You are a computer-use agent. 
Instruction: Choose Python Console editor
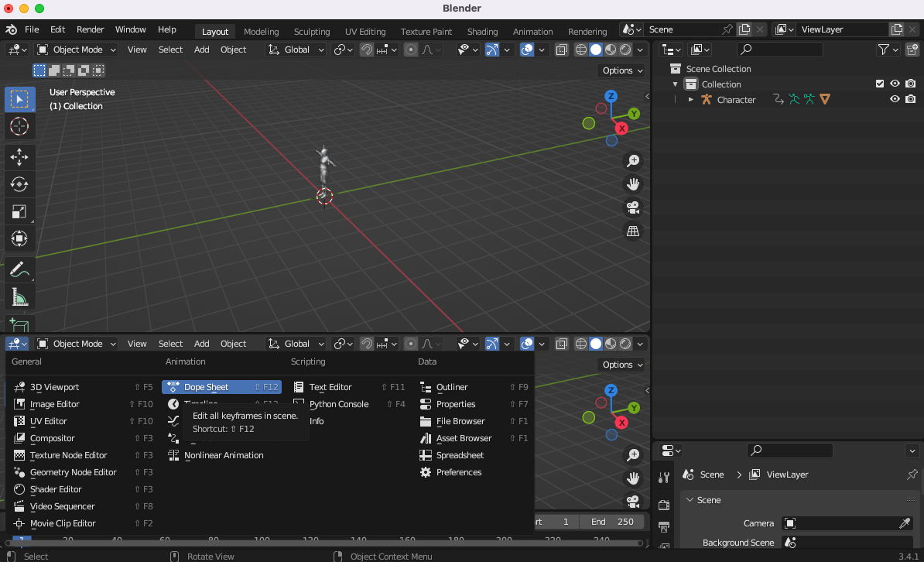349,404
